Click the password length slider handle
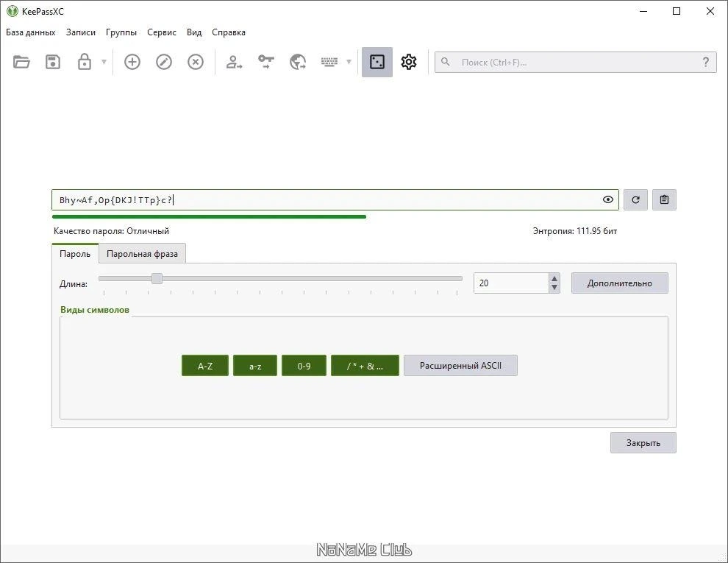Image resolution: width=728 pixels, height=563 pixels. 157,278
